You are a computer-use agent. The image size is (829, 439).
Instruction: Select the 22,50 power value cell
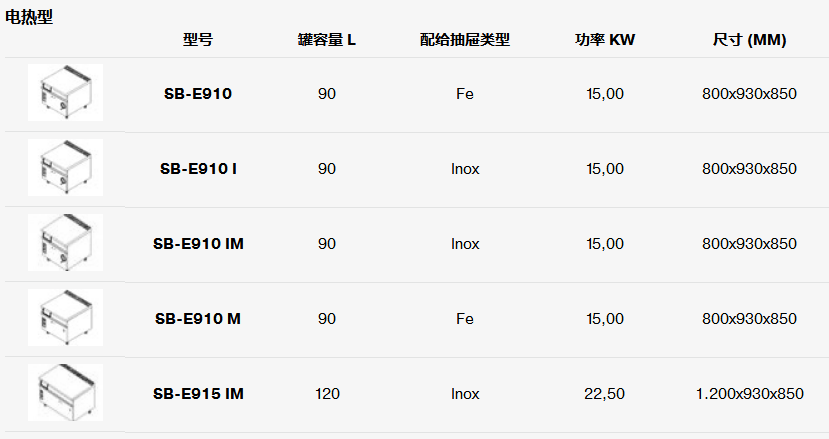point(604,394)
